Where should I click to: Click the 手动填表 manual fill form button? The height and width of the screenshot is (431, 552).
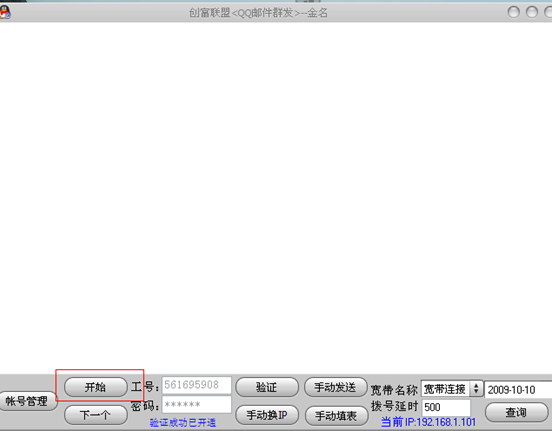336,416
